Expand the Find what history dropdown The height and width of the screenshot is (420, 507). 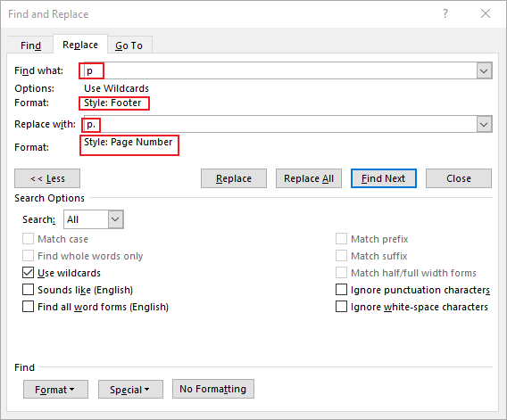click(x=484, y=70)
